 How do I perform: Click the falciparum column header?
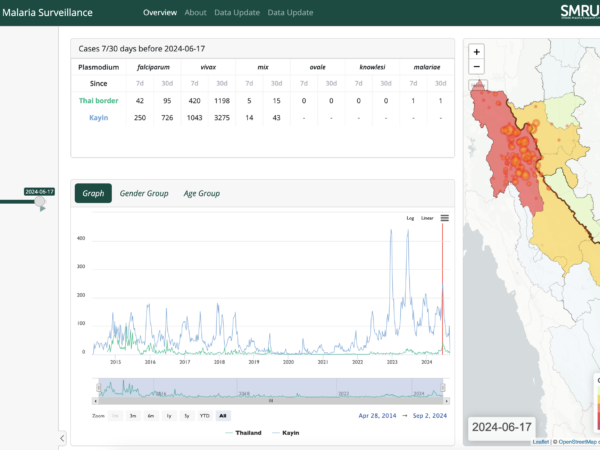(153, 67)
